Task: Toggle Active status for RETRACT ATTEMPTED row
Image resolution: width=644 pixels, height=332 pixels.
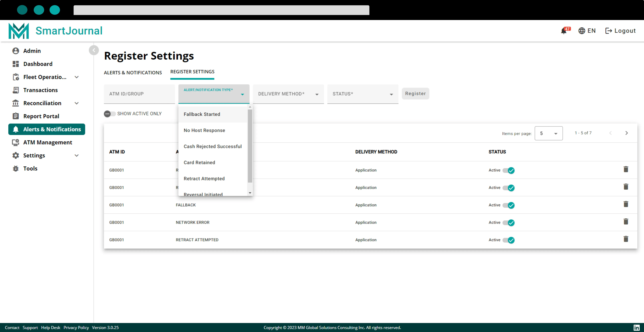Action: pos(508,240)
